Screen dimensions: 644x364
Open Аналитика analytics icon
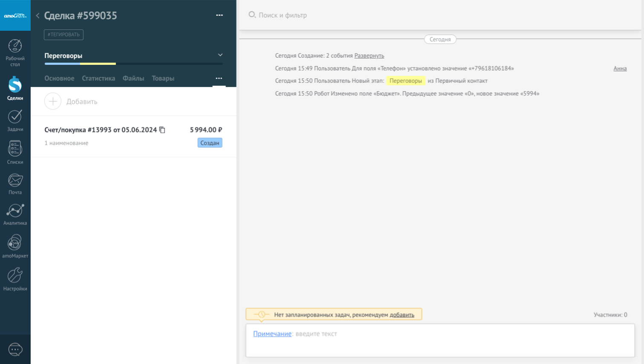tap(15, 211)
